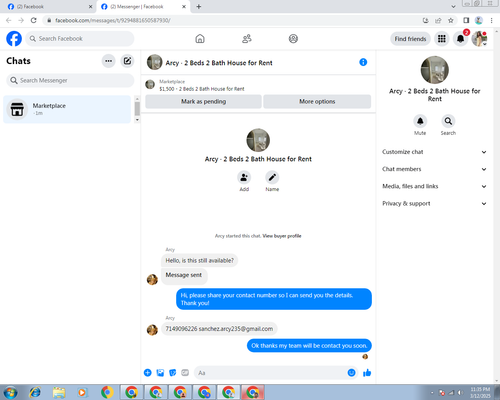Open emoji picker in message box
The height and width of the screenshot is (400, 500).
[x=351, y=373]
